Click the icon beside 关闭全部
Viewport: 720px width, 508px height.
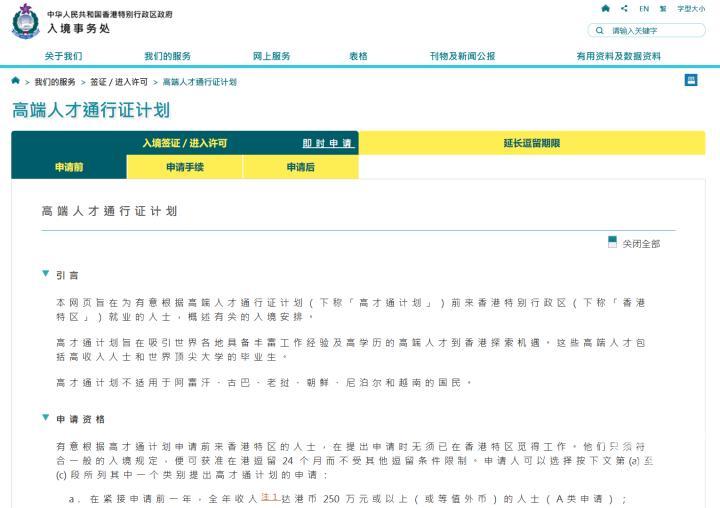(612, 242)
